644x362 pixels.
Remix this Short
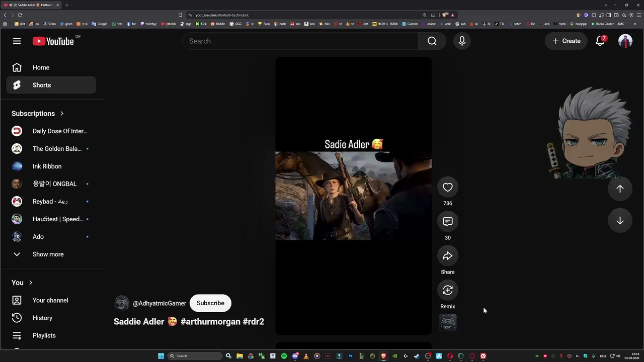click(448, 290)
